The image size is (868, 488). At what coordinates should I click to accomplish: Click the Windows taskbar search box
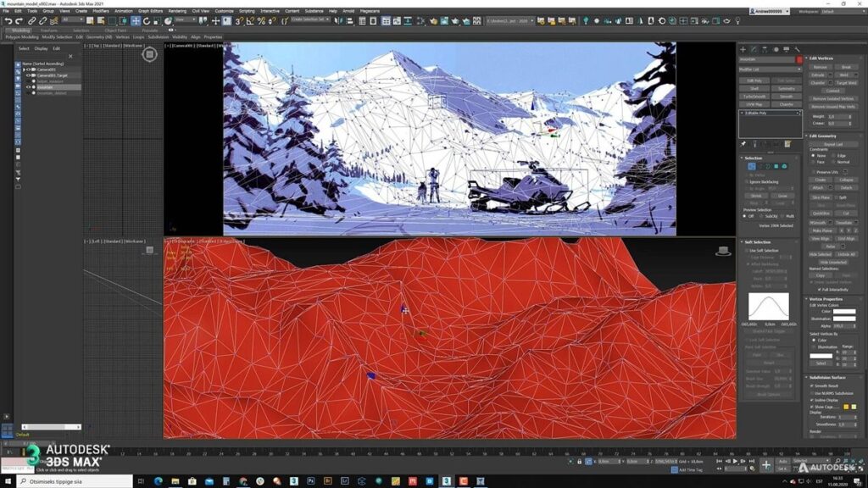coord(75,481)
